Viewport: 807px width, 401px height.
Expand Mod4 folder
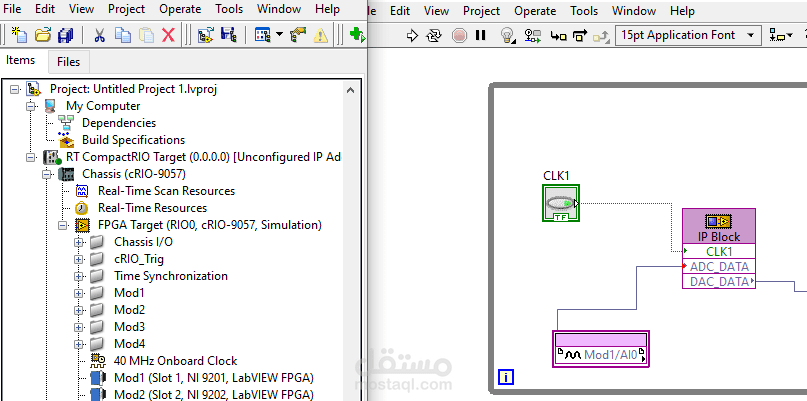point(79,344)
